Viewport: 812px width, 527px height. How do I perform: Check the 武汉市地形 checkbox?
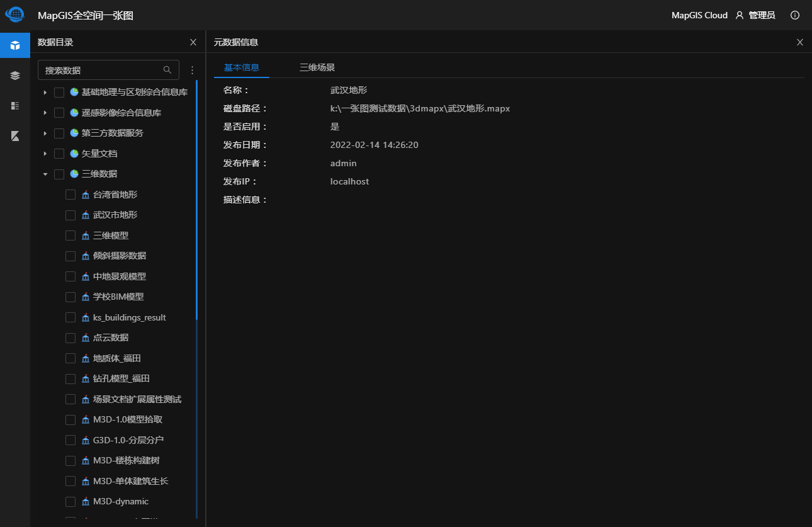click(70, 215)
